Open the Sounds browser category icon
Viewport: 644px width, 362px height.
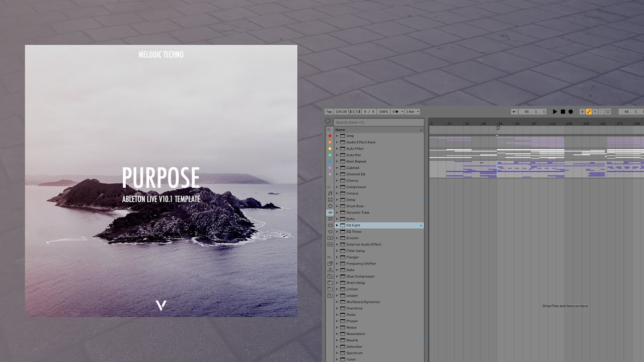(x=330, y=193)
